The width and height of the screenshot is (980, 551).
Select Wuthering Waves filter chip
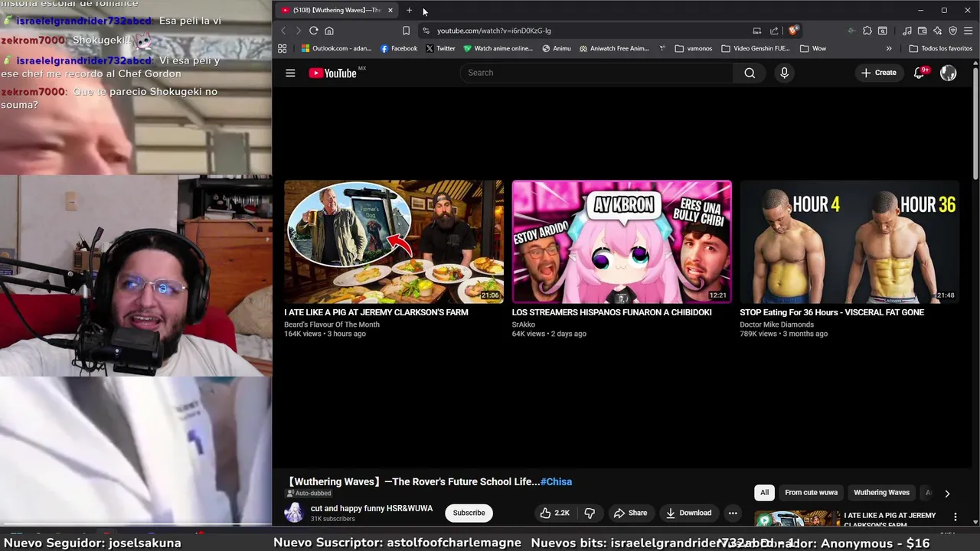(881, 492)
